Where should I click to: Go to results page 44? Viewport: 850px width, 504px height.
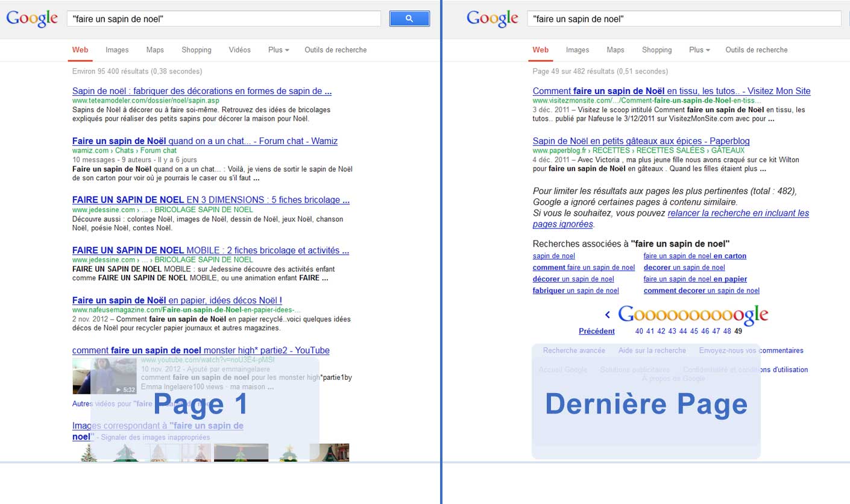(x=683, y=331)
